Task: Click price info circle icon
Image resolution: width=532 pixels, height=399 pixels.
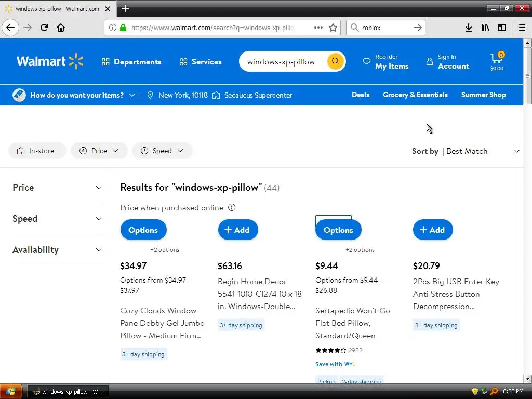Action: [232, 207]
